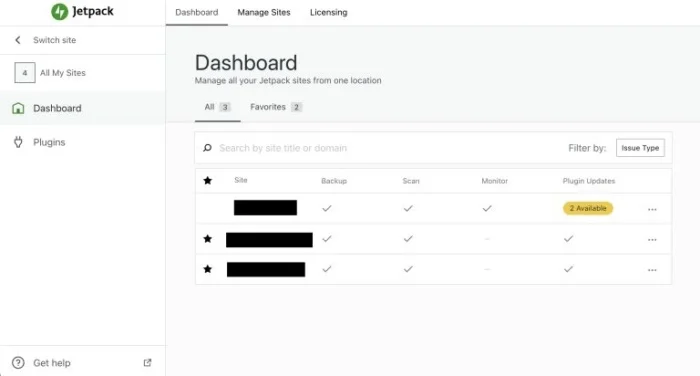Click the third site's redacted name
Viewport: 700px width, 376px height.
[266, 269]
